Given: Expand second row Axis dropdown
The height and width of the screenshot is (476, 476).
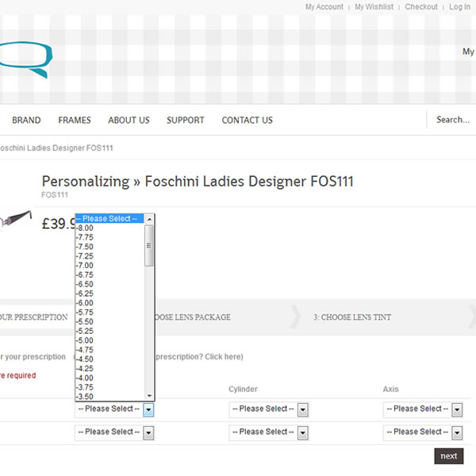Looking at the screenshot, I should pyautogui.click(x=423, y=432).
